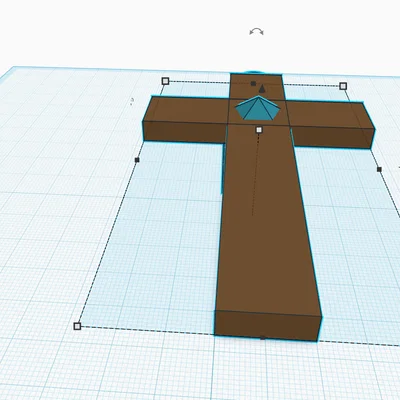
Task: Click the top black square midpoint handle
Action: (253, 83)
